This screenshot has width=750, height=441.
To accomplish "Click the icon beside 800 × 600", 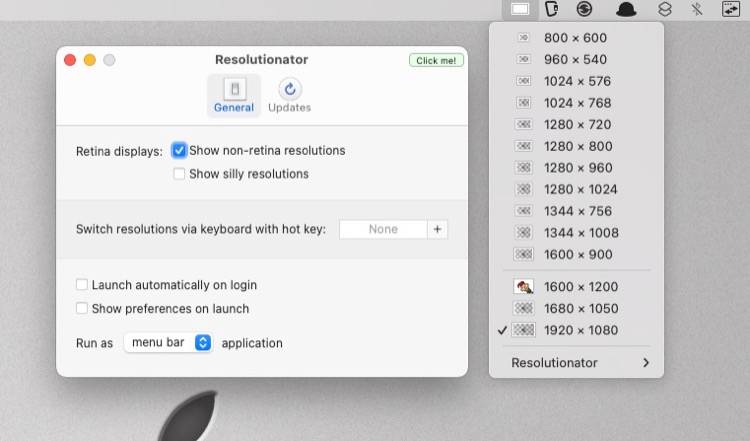I will pos(523,37).
